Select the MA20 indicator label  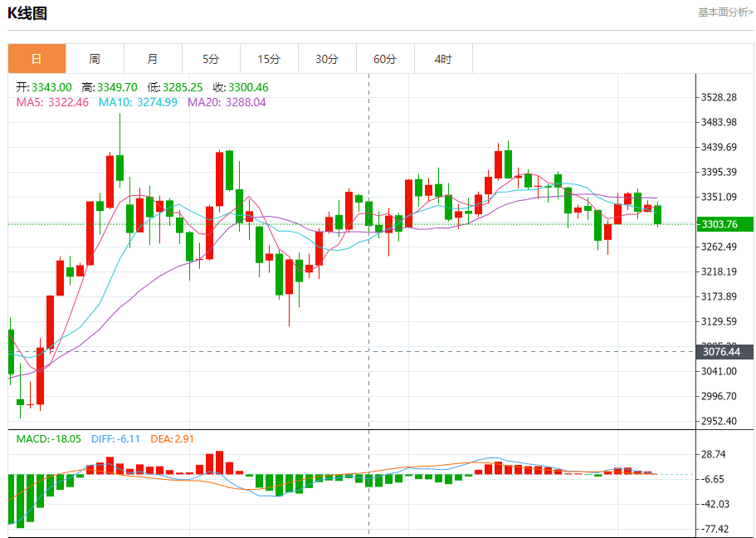[227, 102]
